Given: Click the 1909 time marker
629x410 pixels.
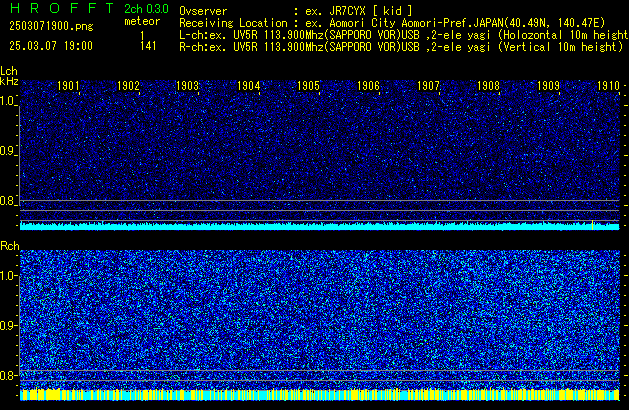Looking at the screenshot, I should [548, 86].
